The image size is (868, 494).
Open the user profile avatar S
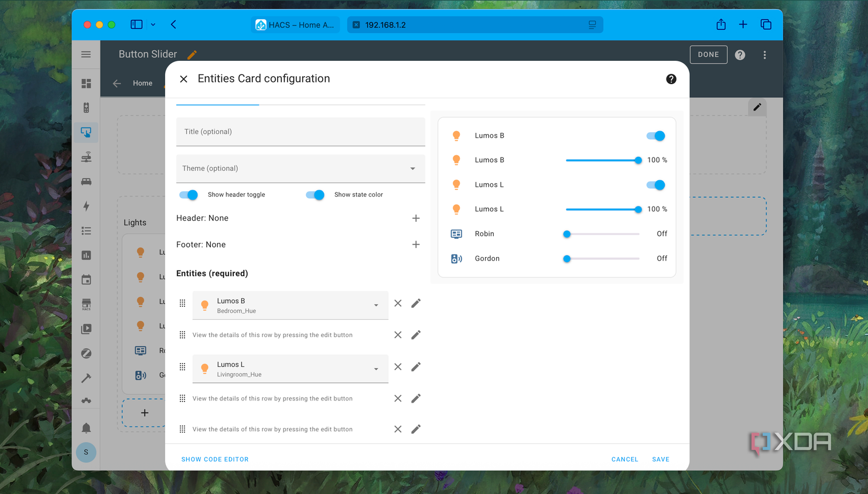[86, 452]
